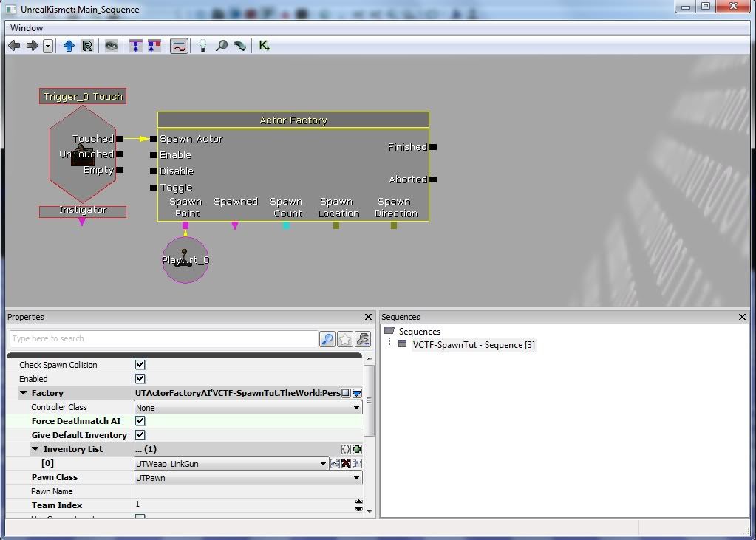The width and height of the screenshot is (756, 540).
Task: Click the Toggle input connector
Action: tap(153, 188)
